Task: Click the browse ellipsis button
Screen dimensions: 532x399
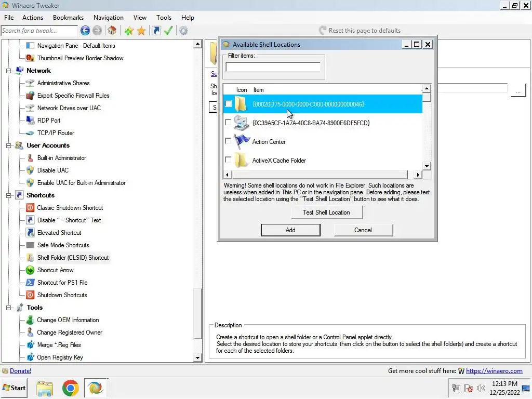Action: pyautogui.click(x=518, y=90)
